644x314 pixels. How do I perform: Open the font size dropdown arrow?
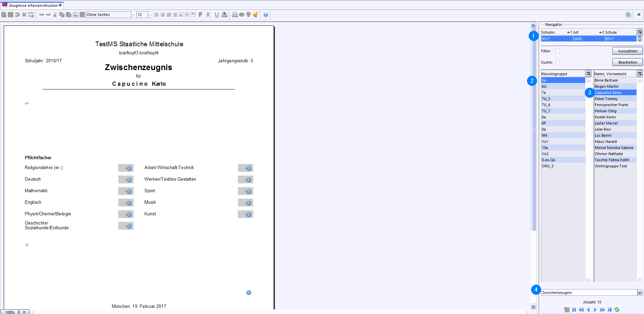[151, 15]
